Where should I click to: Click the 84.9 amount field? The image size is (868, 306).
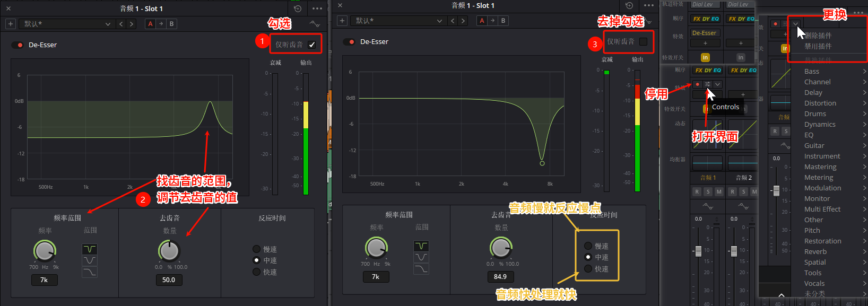coord(500,276)
